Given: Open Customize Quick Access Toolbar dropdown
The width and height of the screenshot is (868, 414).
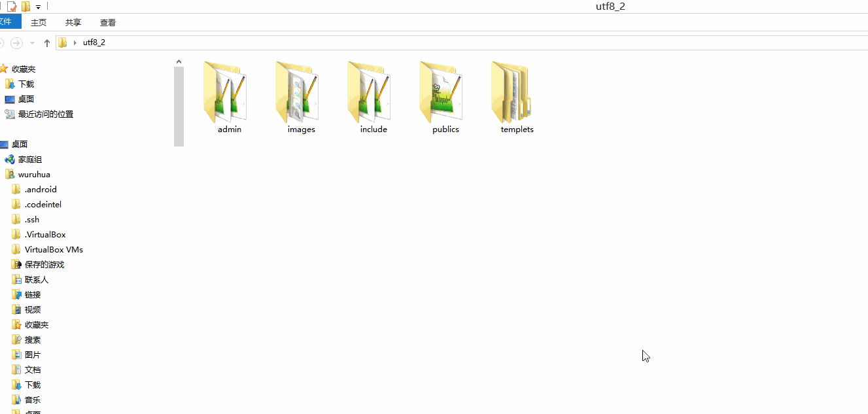Looking at the screenshot, I should (x=39, y=7).
